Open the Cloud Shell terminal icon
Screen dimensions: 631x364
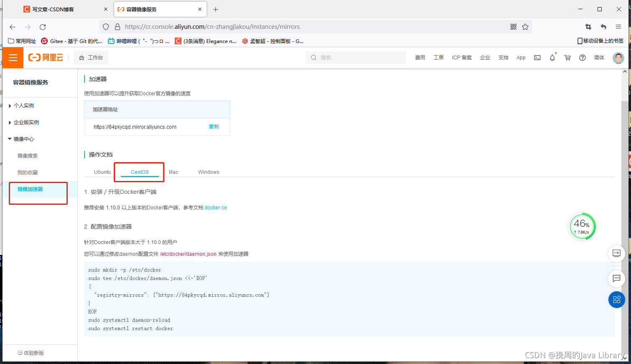click(537, 58)
